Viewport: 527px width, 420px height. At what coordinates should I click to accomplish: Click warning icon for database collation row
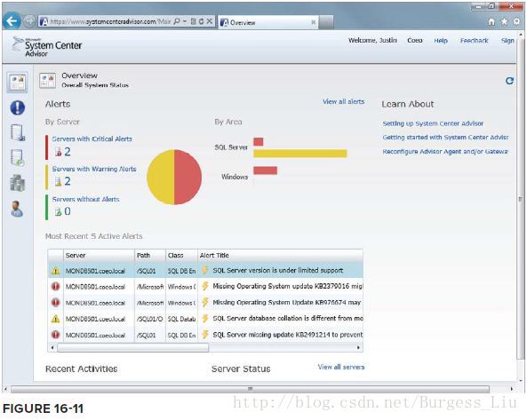coord(55,319)
